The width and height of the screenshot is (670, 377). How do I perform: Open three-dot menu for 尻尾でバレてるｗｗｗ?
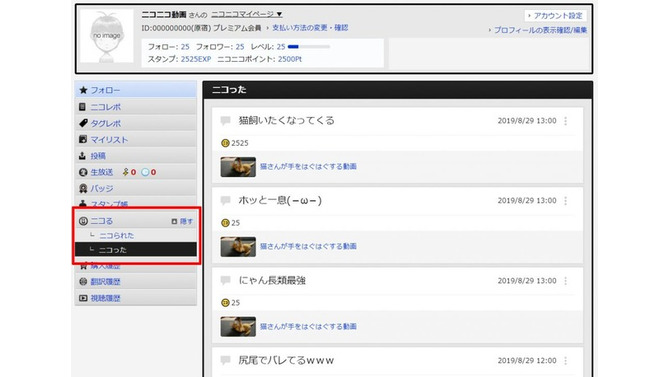click(566, 361)
